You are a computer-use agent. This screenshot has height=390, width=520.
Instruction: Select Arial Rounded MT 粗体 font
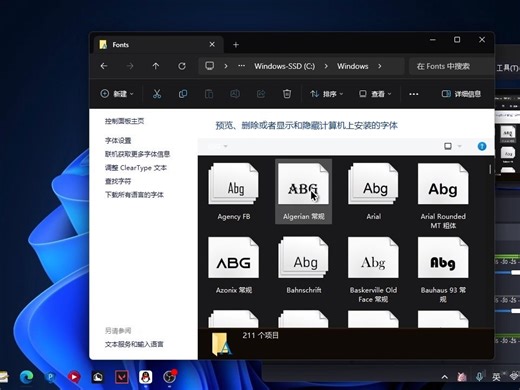pyautogui.click(x=443, y=196)
